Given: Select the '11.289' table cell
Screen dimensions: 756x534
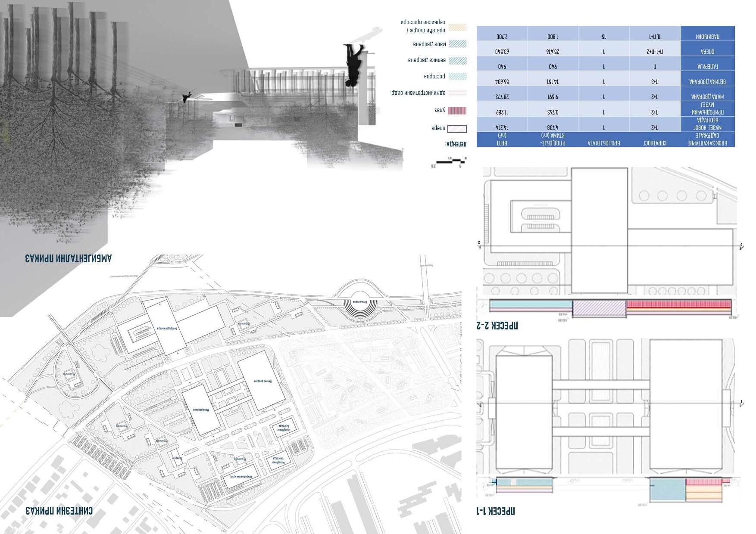Looking at the screenshot, I should pyautogui.click(x=502, y=112).
